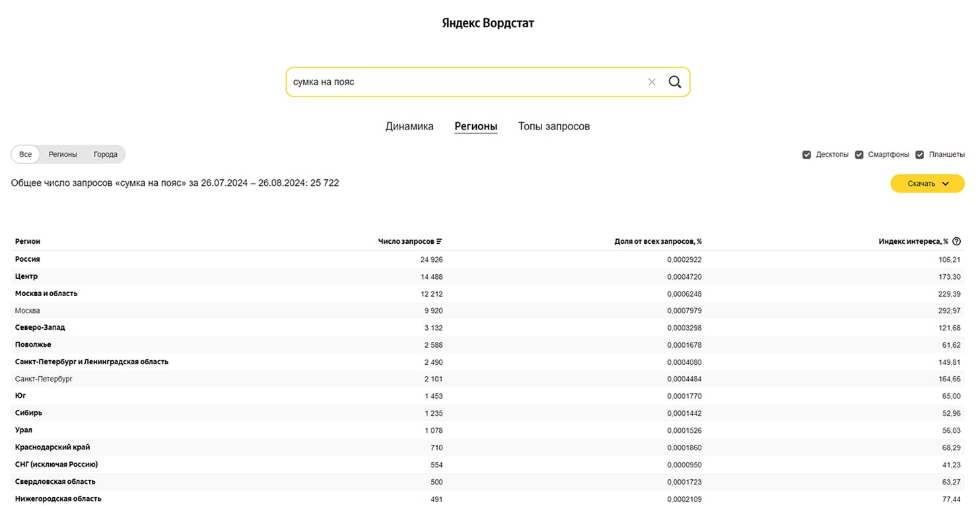Click the Москва city row label
980x505 pixels.
pyautogui.click(x=28, y=311)
